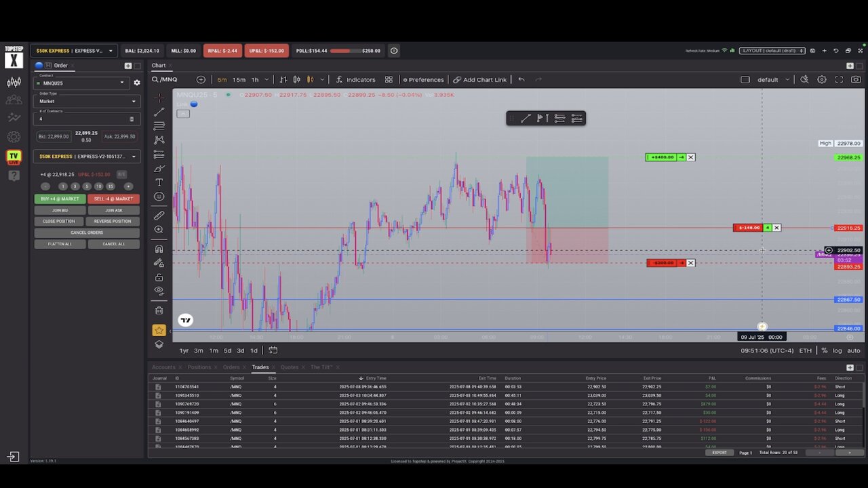The image size is (868, 488).
Task: Click the account info circle icon
Action: point(394,51)
